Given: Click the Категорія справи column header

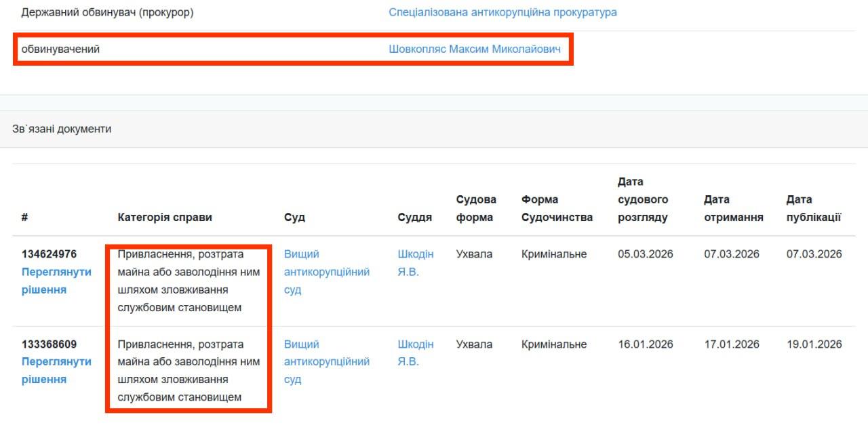Looking at the screenshot, I should 165,217.
